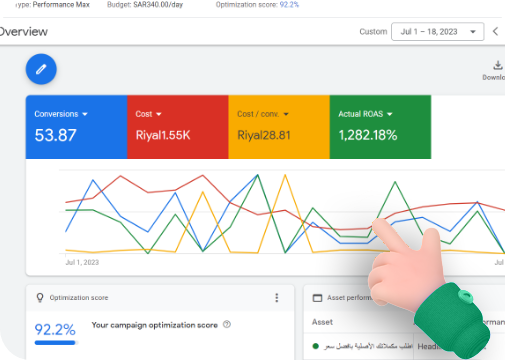The image size is (505, 360).
Task: Click the blue optimization score progress bar
Action: click(x=55, y=342)
